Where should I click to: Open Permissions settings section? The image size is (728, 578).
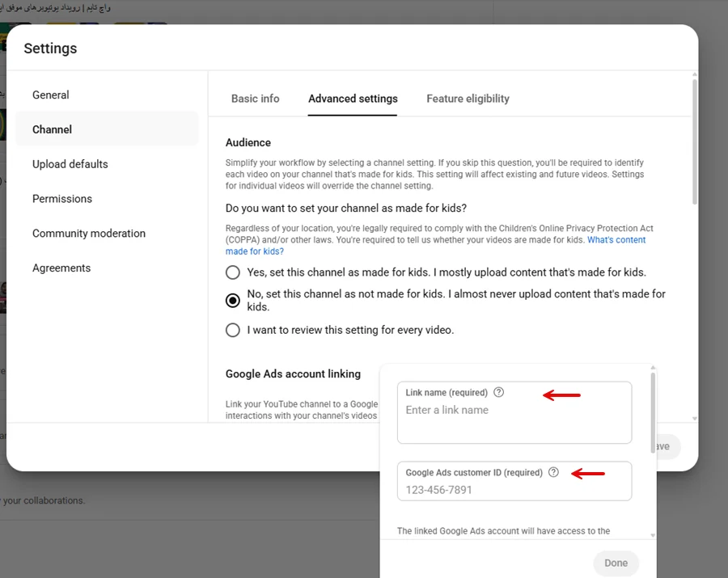pyautogui.click(x=62, y=199)
